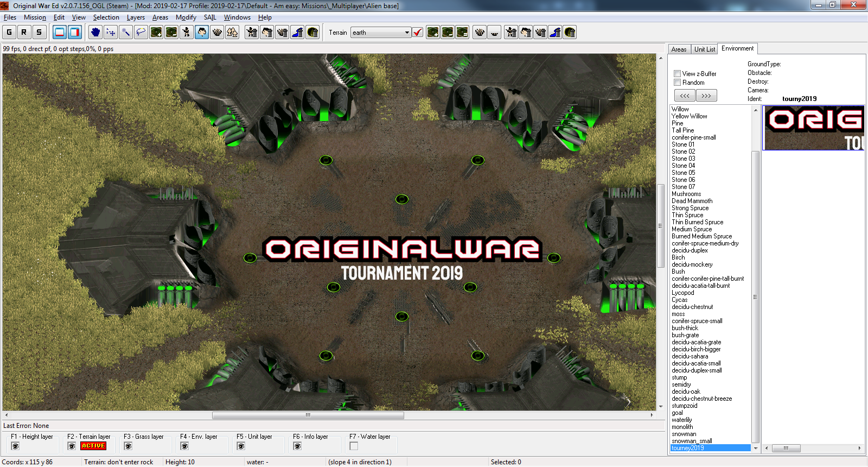Enable F7 Water layer checkbox

(x=354, y=446)
